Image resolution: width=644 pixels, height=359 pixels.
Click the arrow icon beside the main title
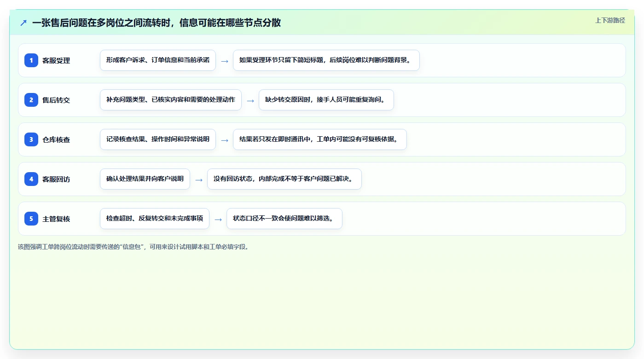[x=23, y=23]
